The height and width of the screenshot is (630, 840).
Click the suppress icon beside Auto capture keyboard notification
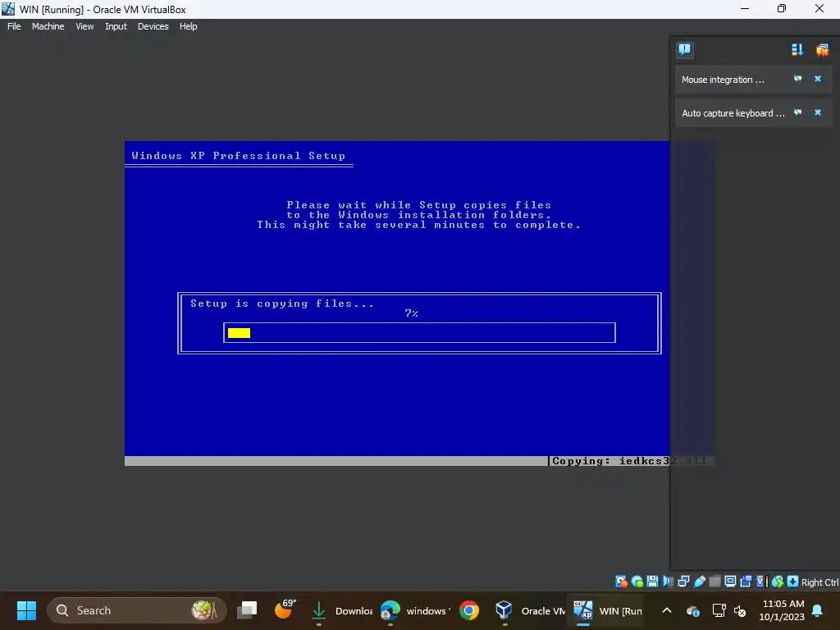797,112
